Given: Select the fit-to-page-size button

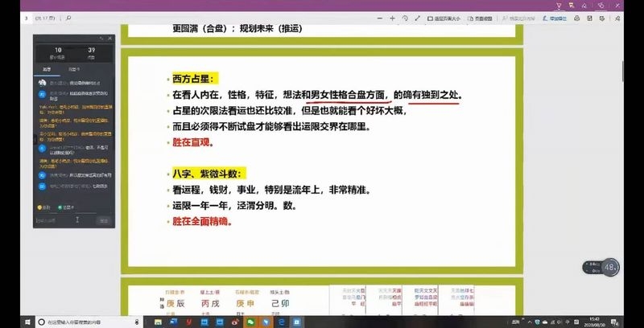Looking at the screenshot, I should [444, 18].
